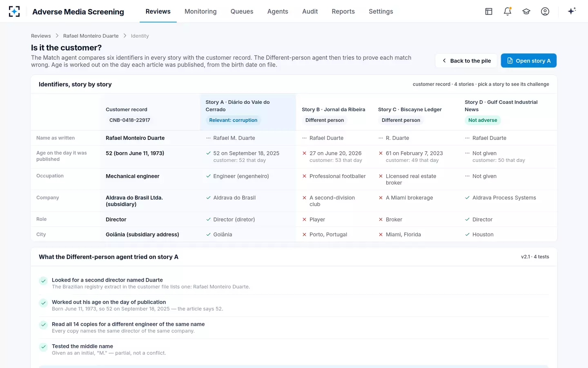
Task: Open the notifications bell
Action: pos(508,11)
